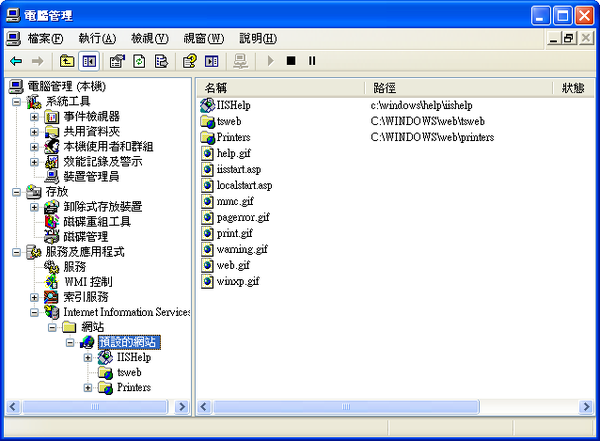The image size is (600, 441).
Task: Stop the website with the stop button
Action: pos(291,61)
